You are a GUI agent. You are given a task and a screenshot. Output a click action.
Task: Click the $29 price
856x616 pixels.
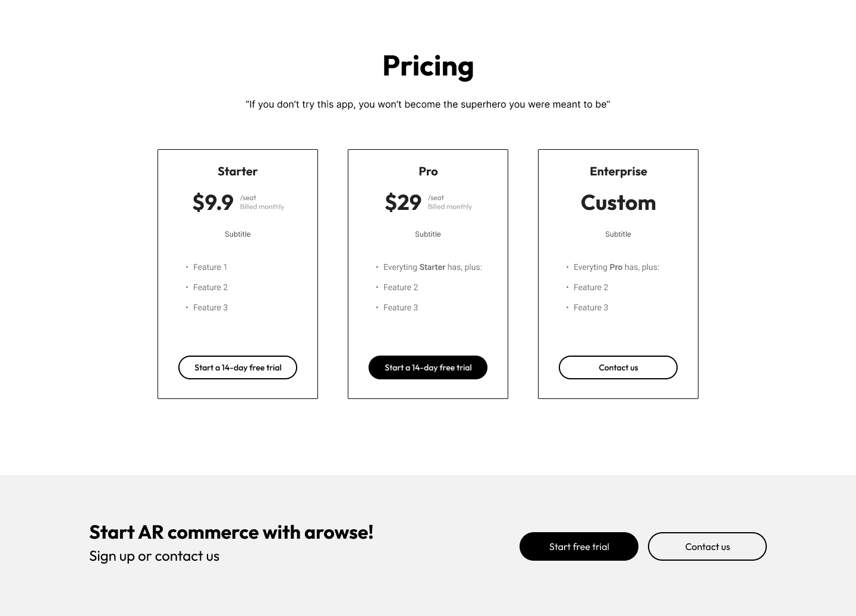click(403, 203)
